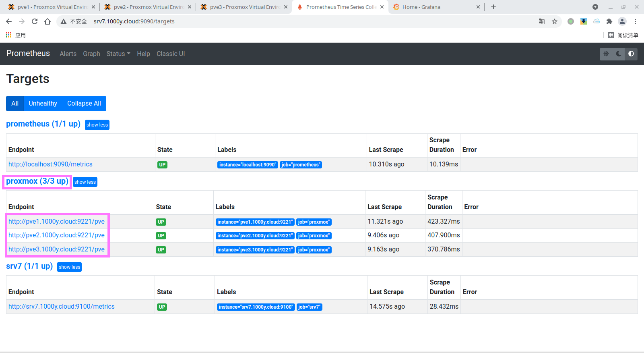Screen dimensions: 644x353
Task: Collapse srv7 targets with show less
Action: (x=69, y=267)
